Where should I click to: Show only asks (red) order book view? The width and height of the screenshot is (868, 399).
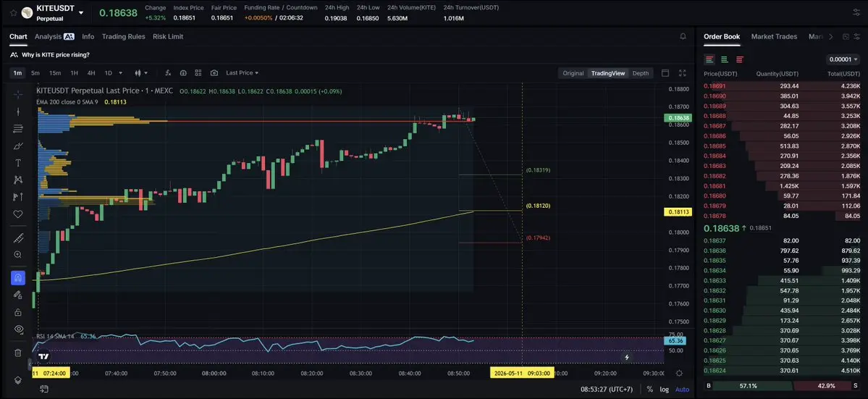point(740,59)
